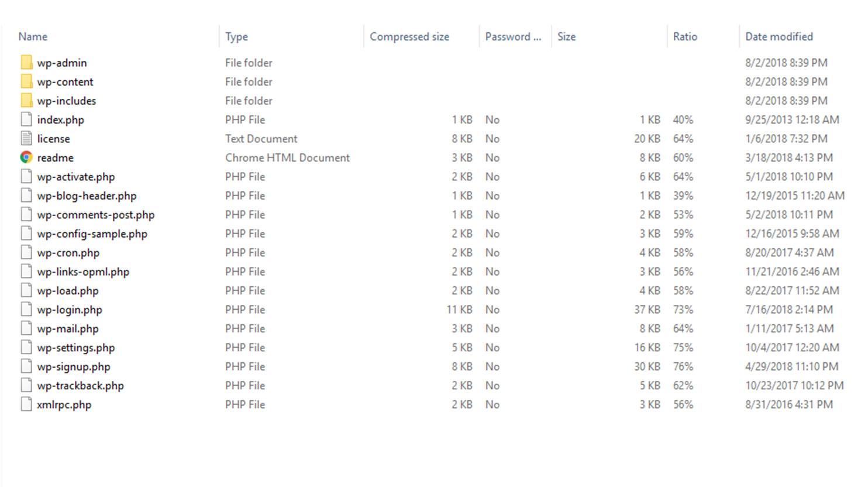The width and height of the screenshot is (868, 487).
Task: Click the wp-activate.php file icon
Action: [x=26, y=177]
